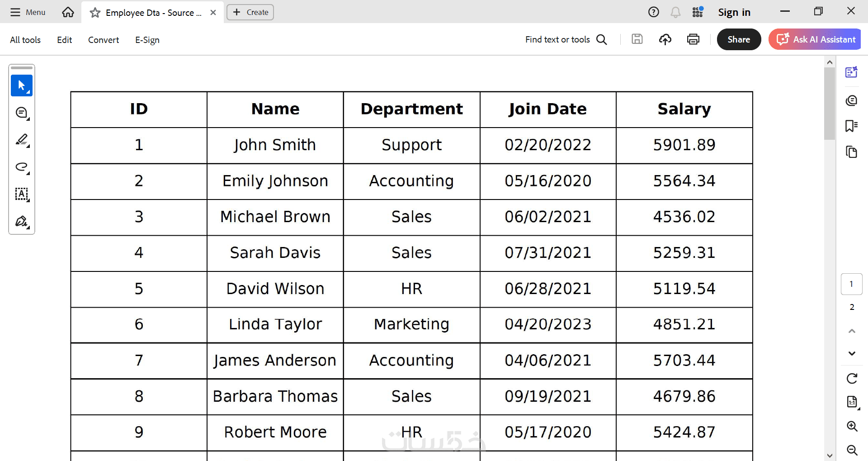This screenshot has width=868, height=461.
Task: Zoom in on the document
Action: (x=852, y=426)
